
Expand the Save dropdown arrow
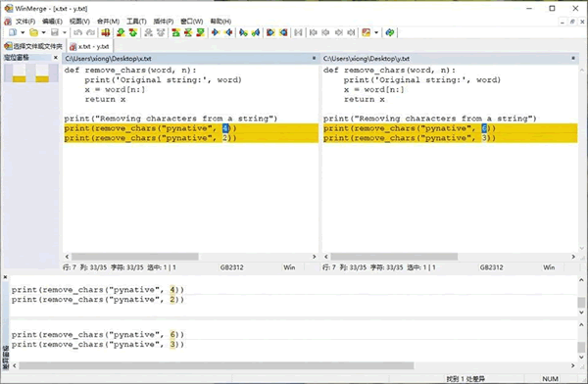pos(64,32)
